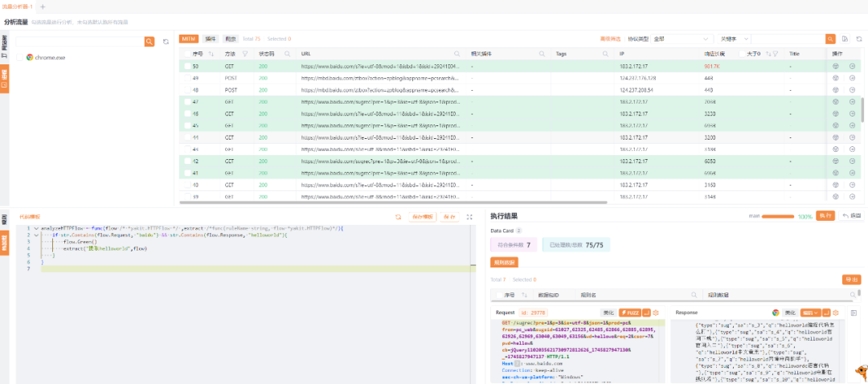868x384 pixels.
Task: Focus the keyword search input field
Action: (788, 39)
